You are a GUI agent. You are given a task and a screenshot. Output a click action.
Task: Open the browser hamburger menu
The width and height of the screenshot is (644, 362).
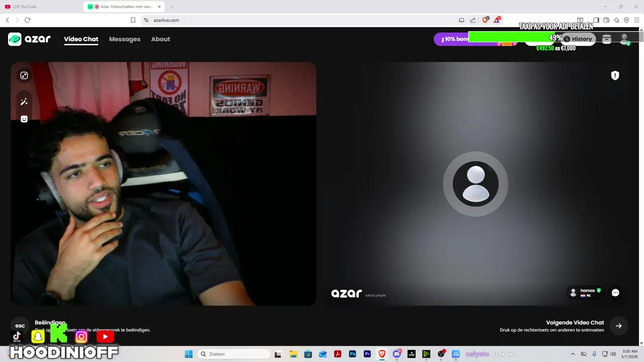pos(636,20)
